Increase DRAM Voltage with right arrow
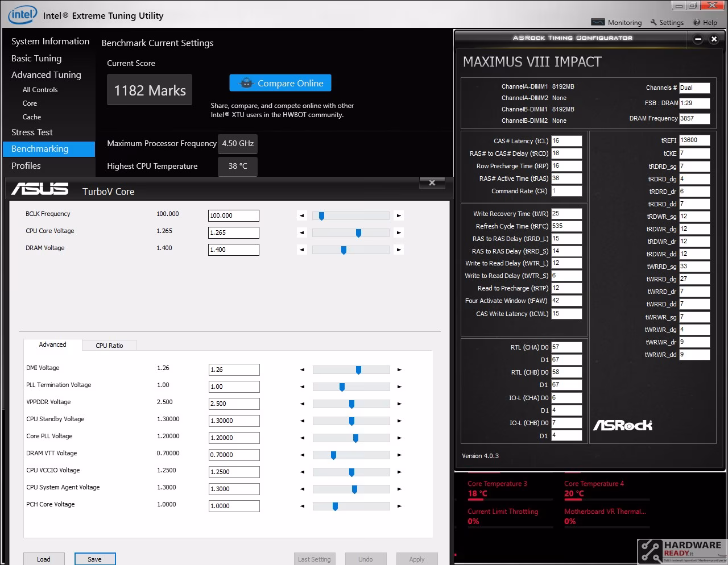728x565 pixels. [399, 250]
